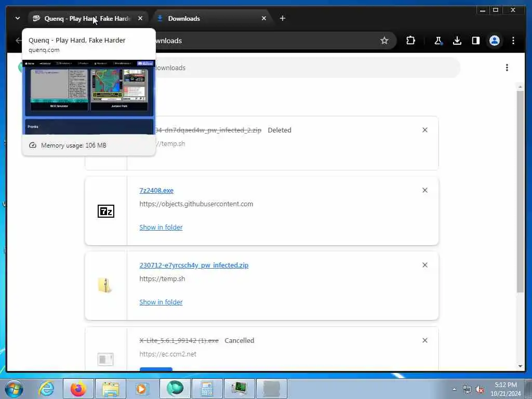Click the page scrollbar up arrow
532x399 pixels.
pos(521,87)
